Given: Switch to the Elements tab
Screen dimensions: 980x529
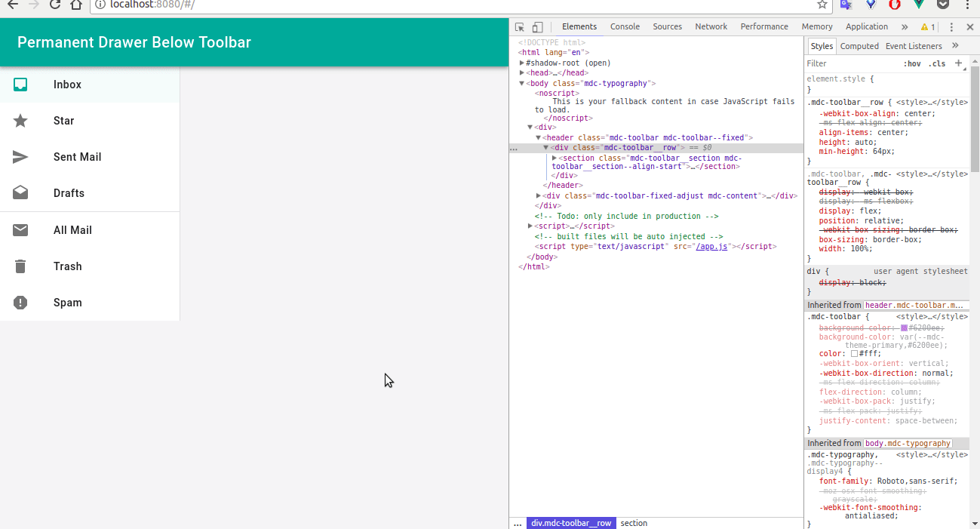Looking at the screenshot, I should coord(579,26).
